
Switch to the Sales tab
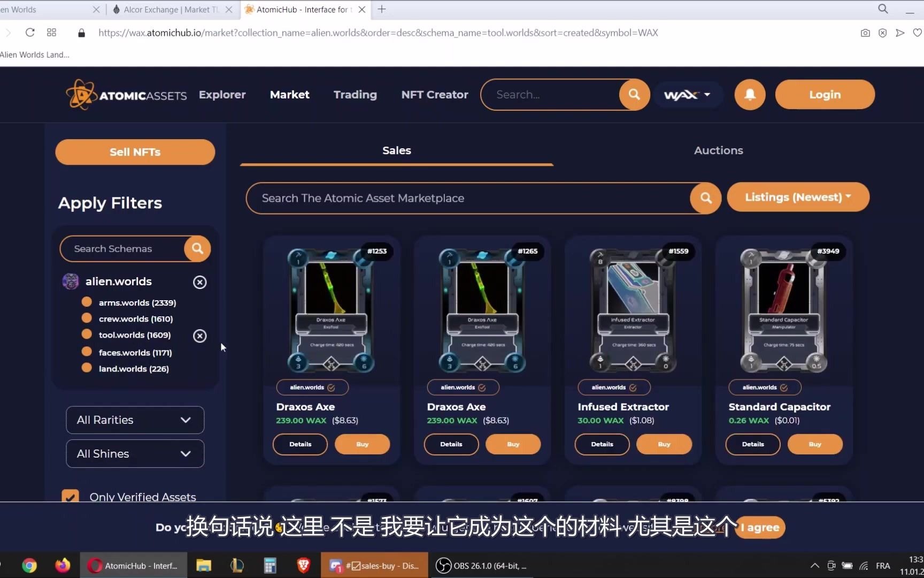click(x=397, y=150)
